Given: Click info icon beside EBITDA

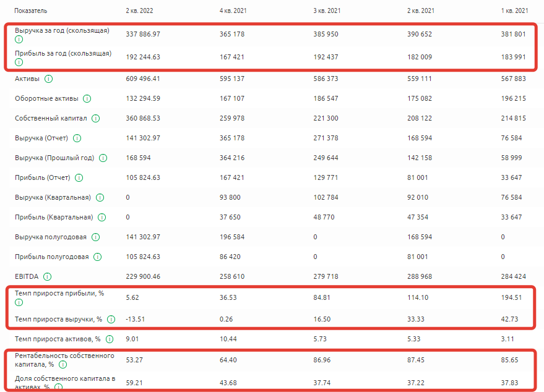Looking at the screenshot, I should pyautogui.click(x=48, y=277).
